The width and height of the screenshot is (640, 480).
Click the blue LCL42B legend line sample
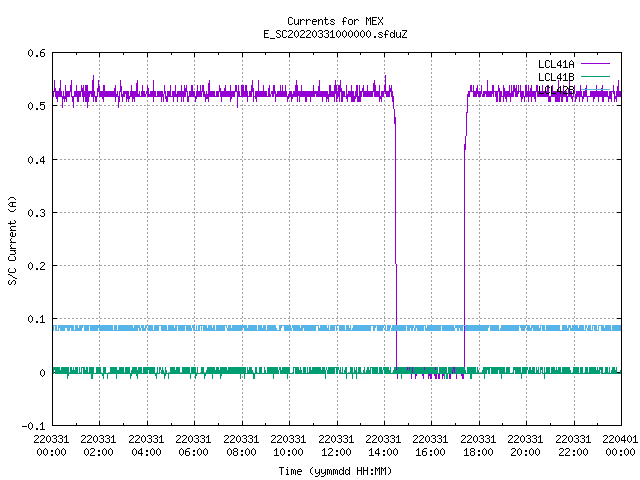click(x=595, y=89)
